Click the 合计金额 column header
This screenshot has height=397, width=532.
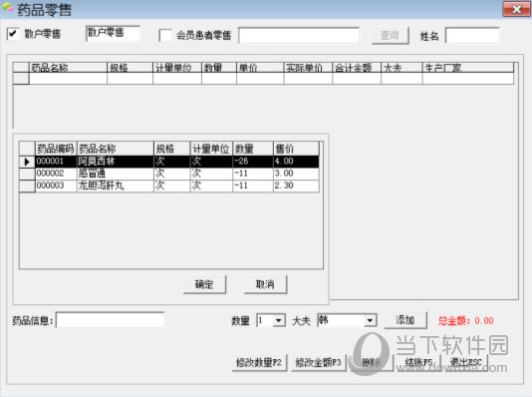pyautogui.click(x=357, y=68)
